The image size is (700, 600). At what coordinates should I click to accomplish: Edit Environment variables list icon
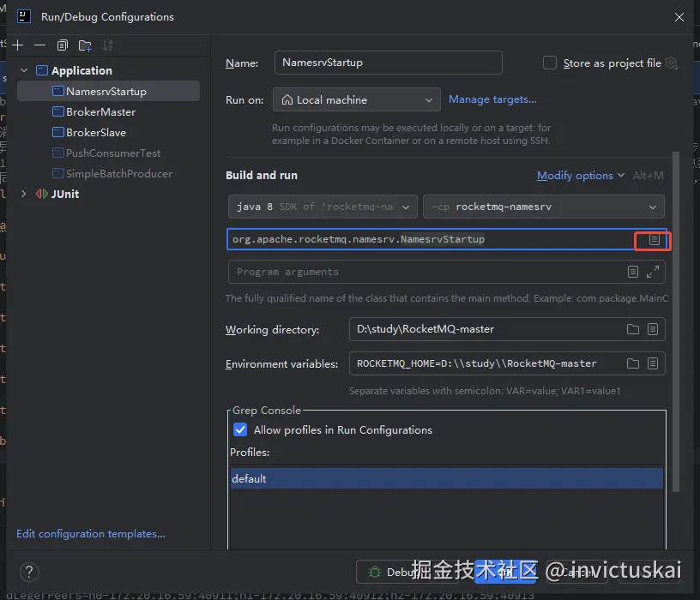pyautogui.click(x=653, y=363)
